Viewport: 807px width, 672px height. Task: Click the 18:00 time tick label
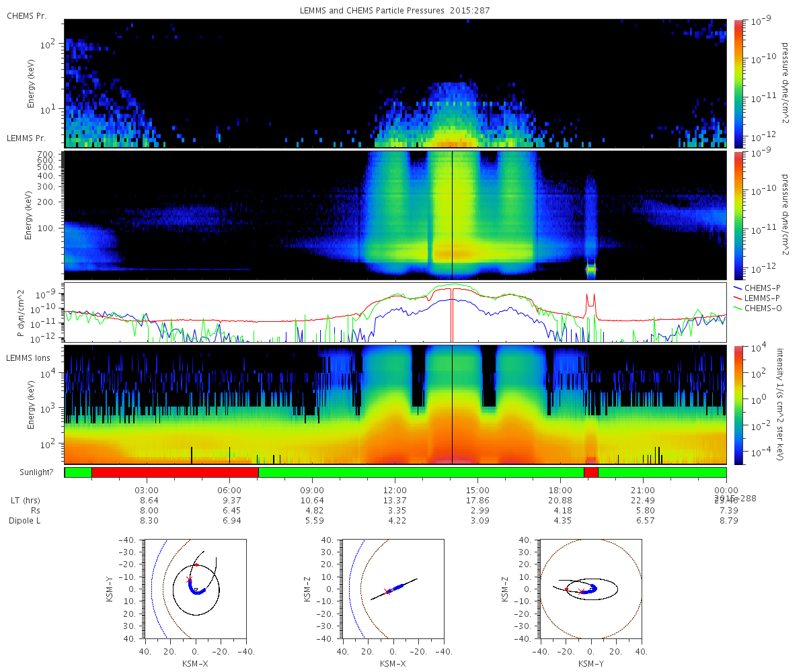(x=561, y=489)
